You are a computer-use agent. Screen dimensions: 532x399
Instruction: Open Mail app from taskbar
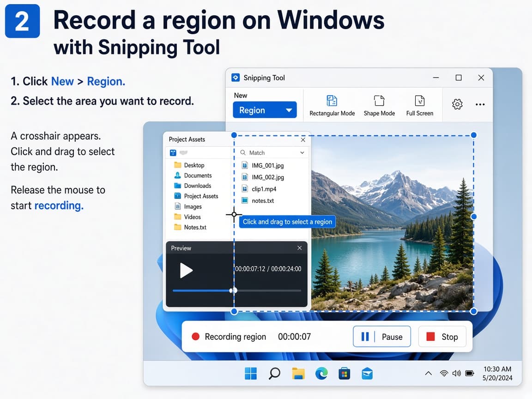pos(367,374)
